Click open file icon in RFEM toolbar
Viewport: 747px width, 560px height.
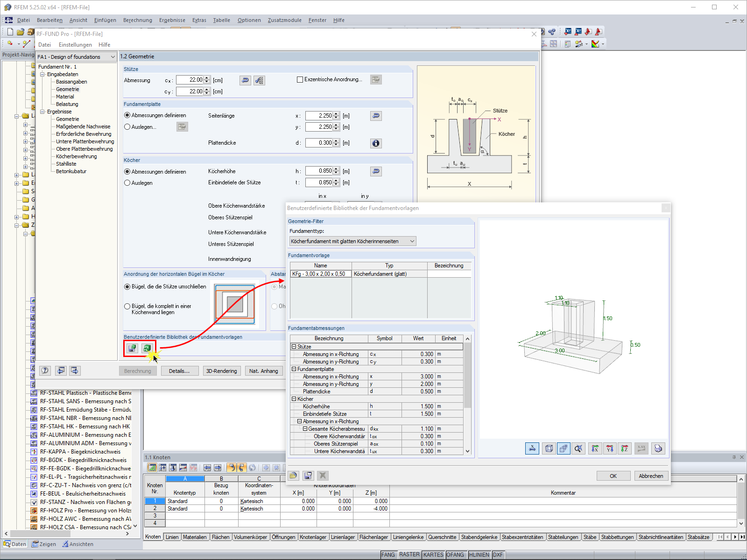tap(20, 32)
